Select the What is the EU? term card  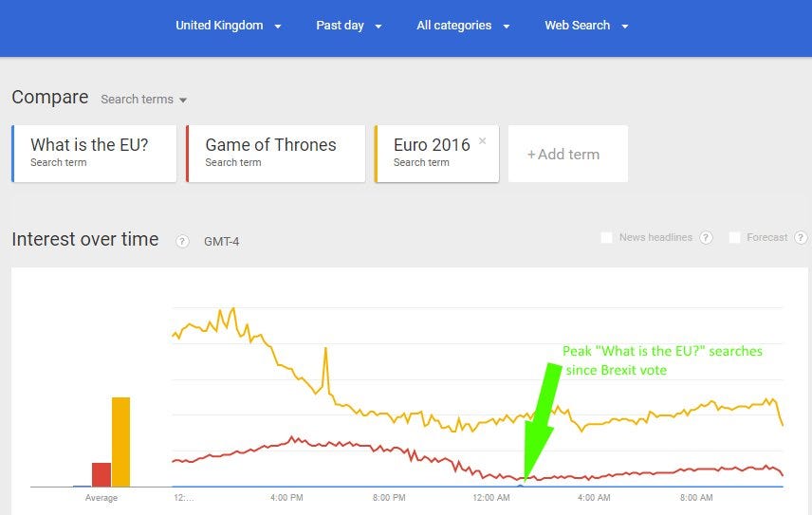(x=94, y=154)
